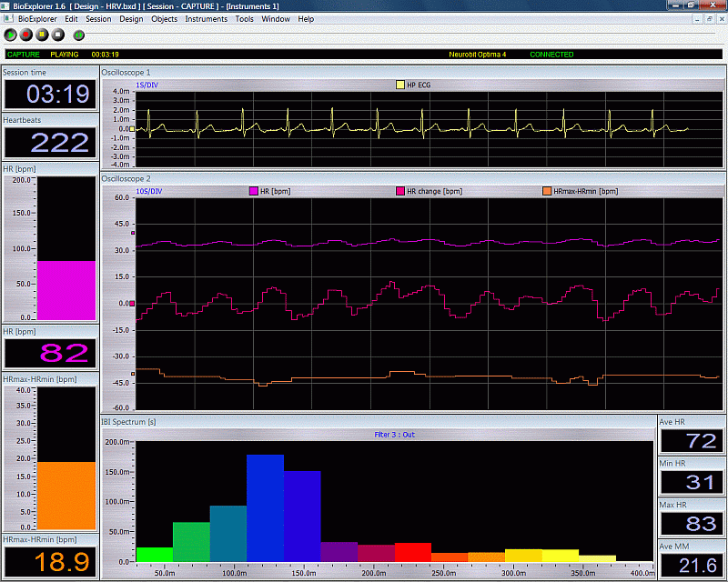Viewport: 728px width, 582px height.
Task: Click the magenta HR [bpm] legend swatch
Action: click(x=254, y=191)
